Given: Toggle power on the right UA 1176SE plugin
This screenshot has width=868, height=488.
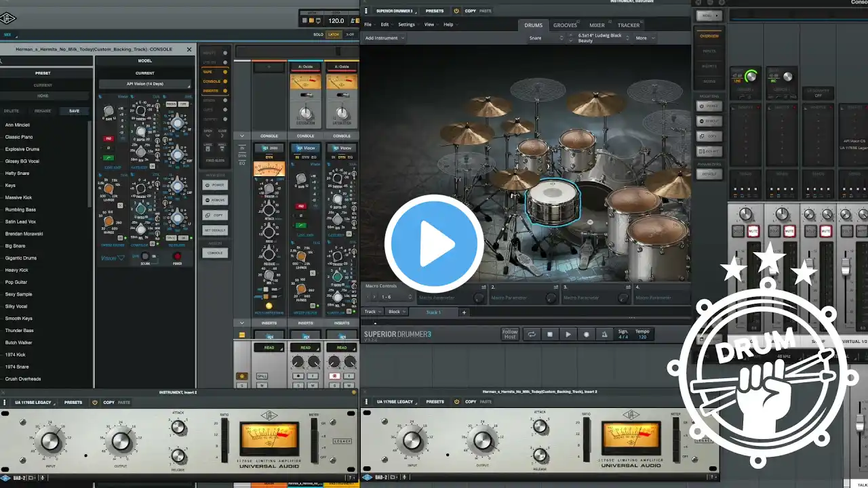Looking at the screenshot, I should tap(456, 402).
